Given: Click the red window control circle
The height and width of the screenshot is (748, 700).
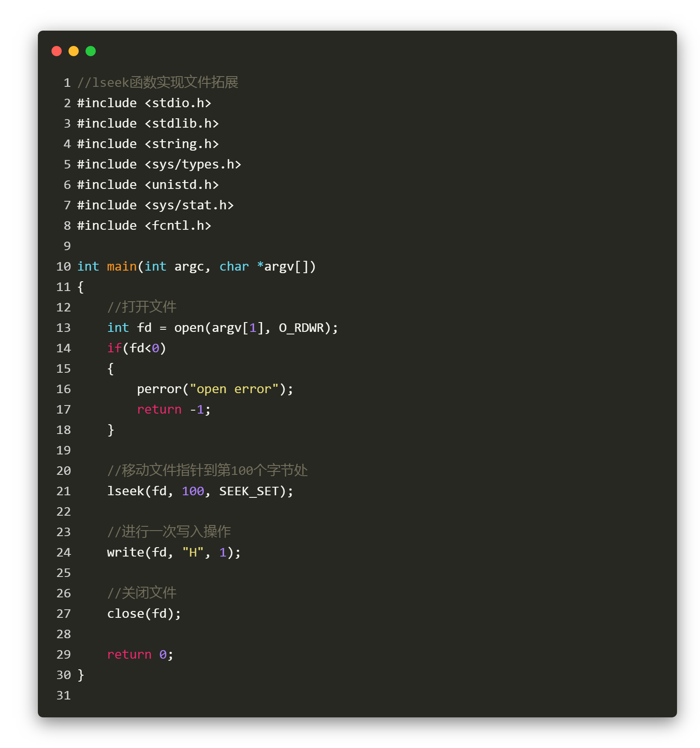Looking at the screenshot, I should (x=57, y=51).
